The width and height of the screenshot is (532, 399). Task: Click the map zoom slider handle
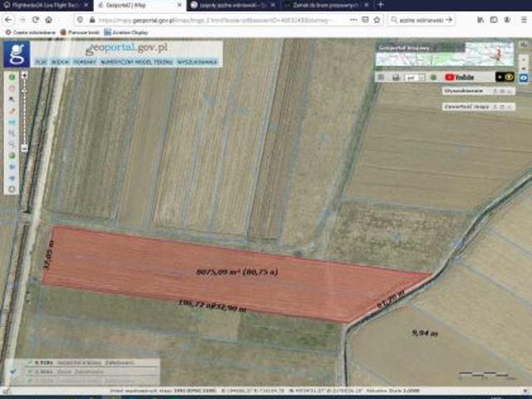pyautogui.click(x=24, y=91)
